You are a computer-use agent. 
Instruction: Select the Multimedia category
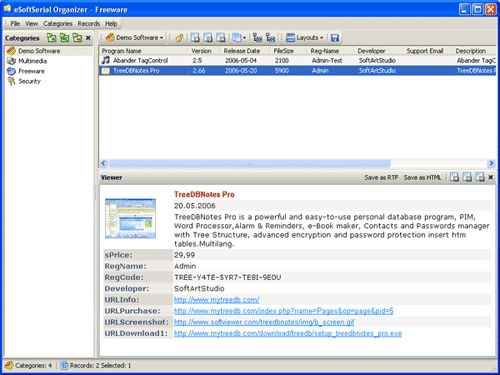point(32,61)
